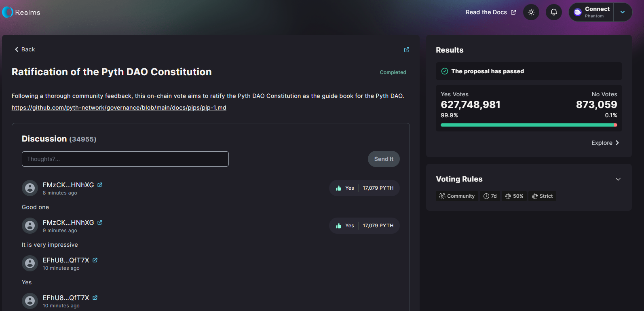644x311 pixels.
Task: Click the 50% threshold tag
Action: coord(514,196)
